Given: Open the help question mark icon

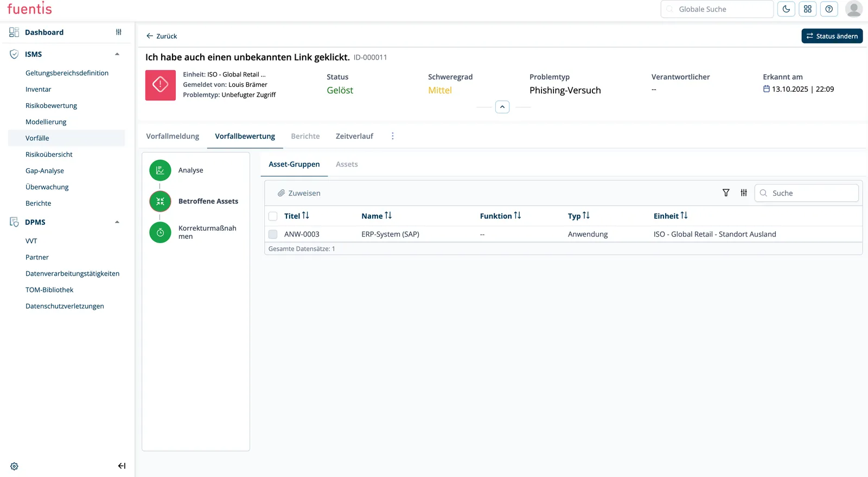Looking at the screenshot, I should (829, 9).
